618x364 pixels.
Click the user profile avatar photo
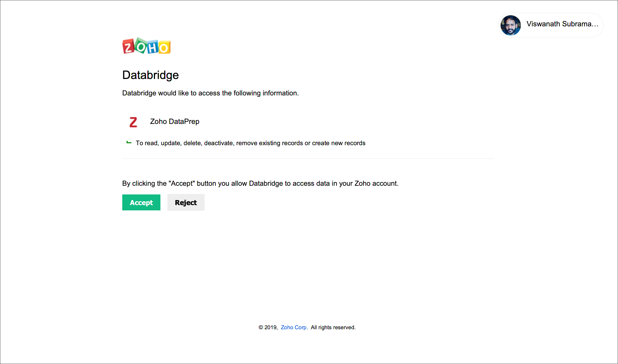(x=510, y=25)
